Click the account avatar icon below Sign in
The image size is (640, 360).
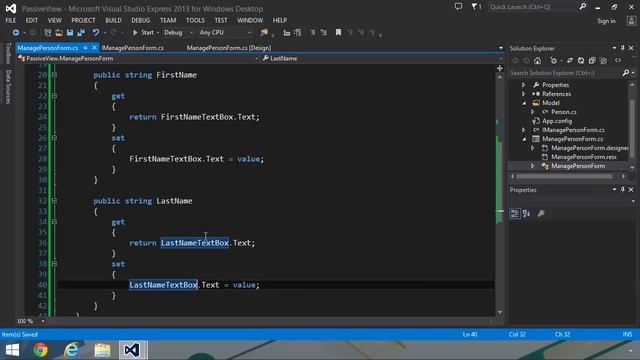pos(631,21)
